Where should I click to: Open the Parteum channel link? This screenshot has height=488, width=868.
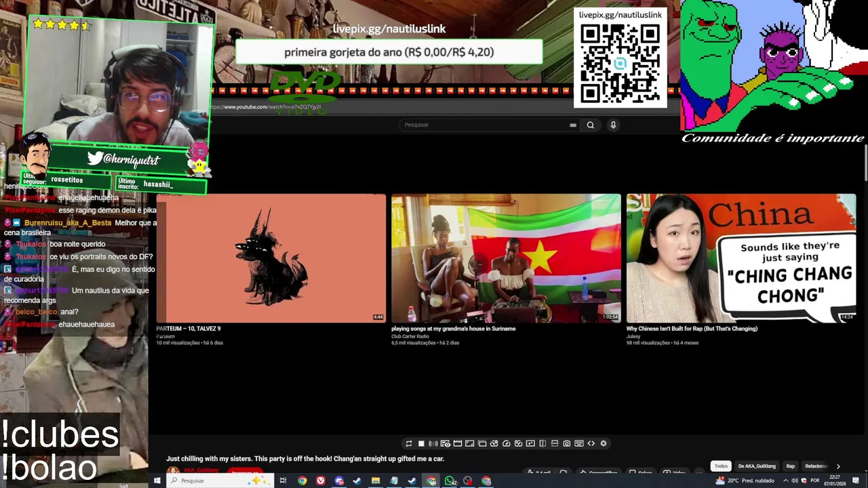(x=165, y=336)
